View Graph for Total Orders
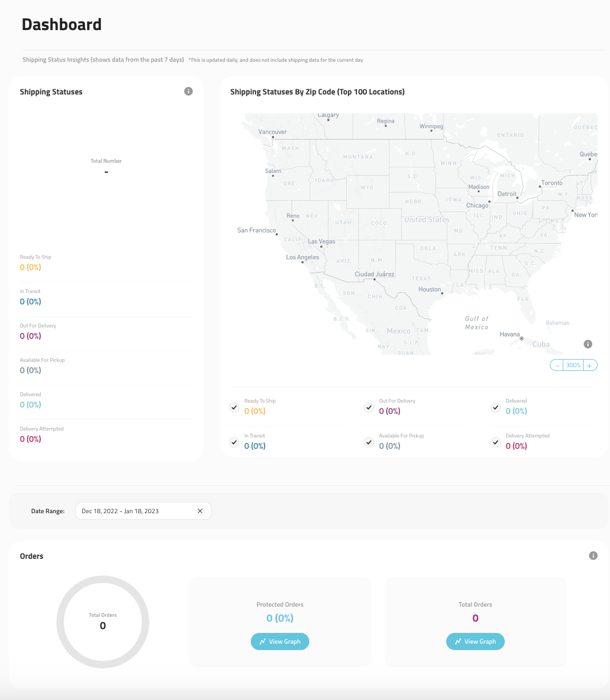610x700 pixels. [475, 641]
